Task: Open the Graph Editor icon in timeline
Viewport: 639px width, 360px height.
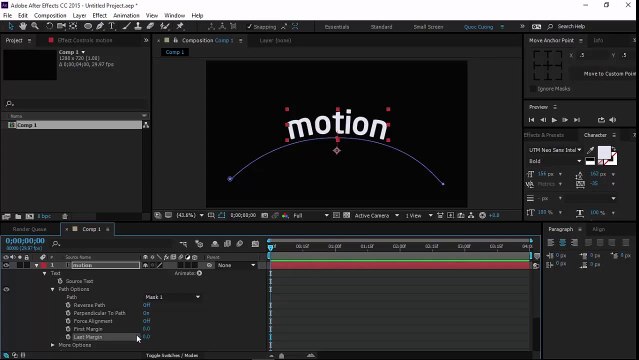Action: pos(255,244)
